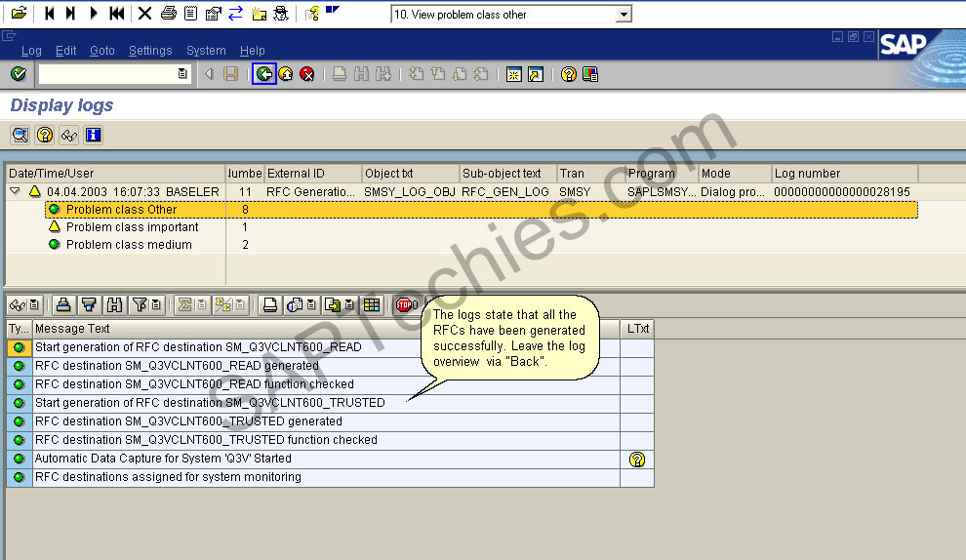The height and width of the screenshot is (560, 966).
Task: Open the Goto menu
Action: (102, 51)
